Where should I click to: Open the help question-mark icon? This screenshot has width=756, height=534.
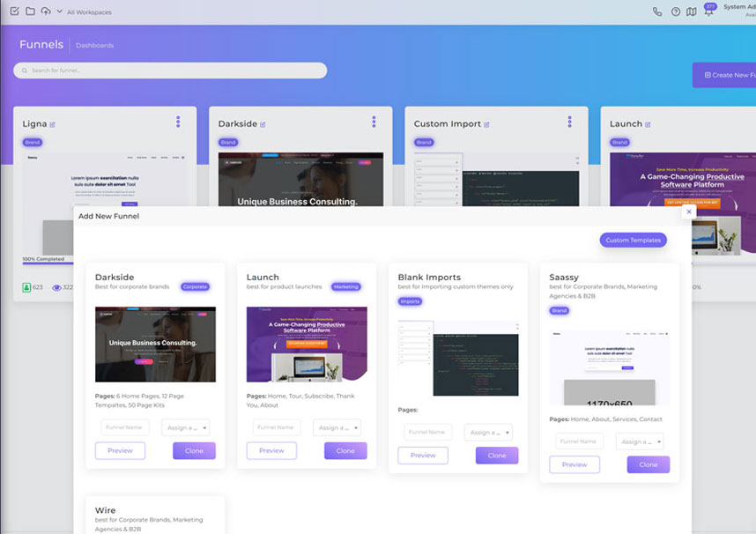coord(675,11)
